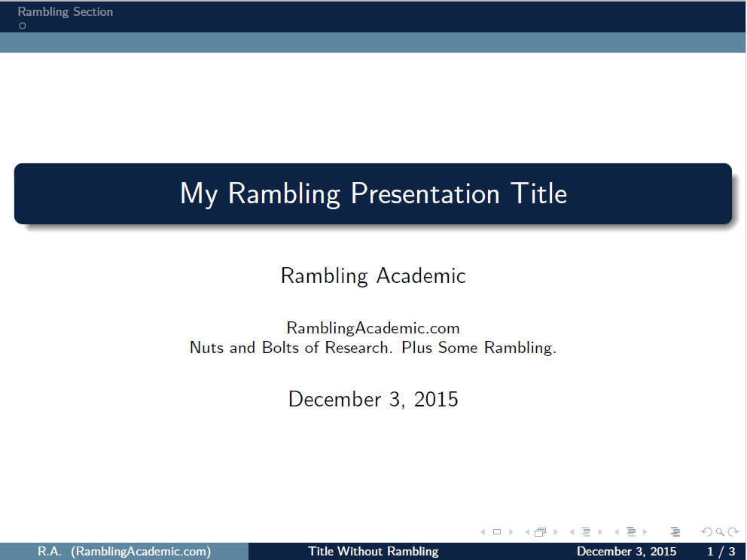This screenshot has width=747, height=560.
Task: Click the previous slide arrow in navigation bar
Action: (483, 531)
